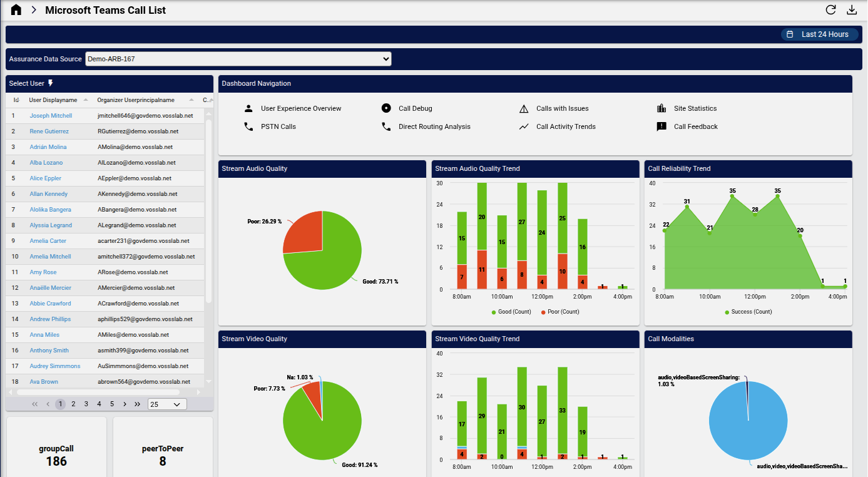Sort by Organizer Userprincipalname column
This screenshot has height=477, width=868.
tap(135, 100)
